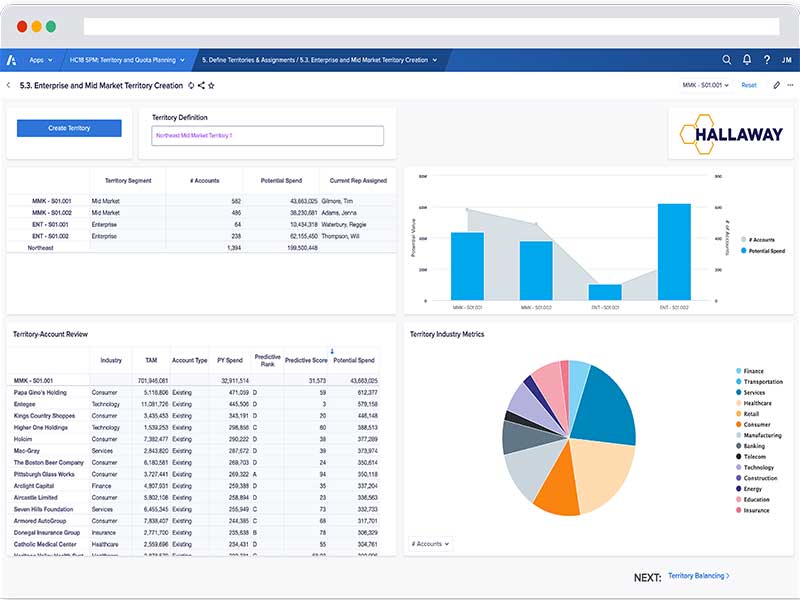This screenshot has height=600, width=800.
Task: Share the page using the share icon
Action: coord(202,86)
